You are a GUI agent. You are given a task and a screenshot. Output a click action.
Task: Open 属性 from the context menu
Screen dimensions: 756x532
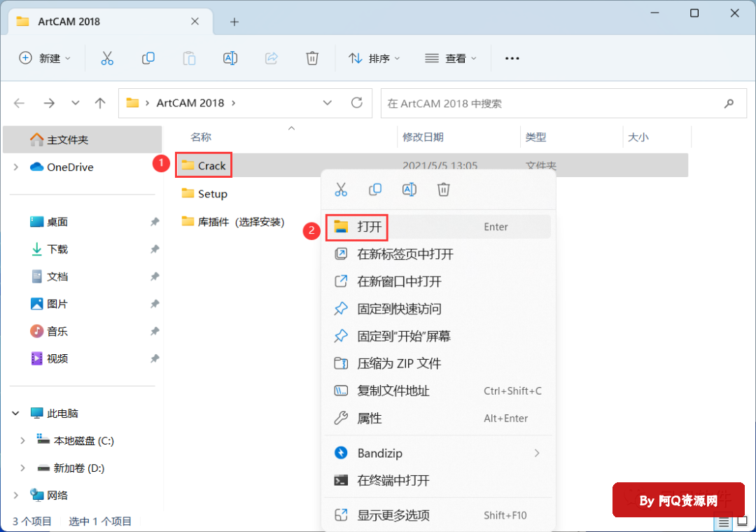[438, 418]
